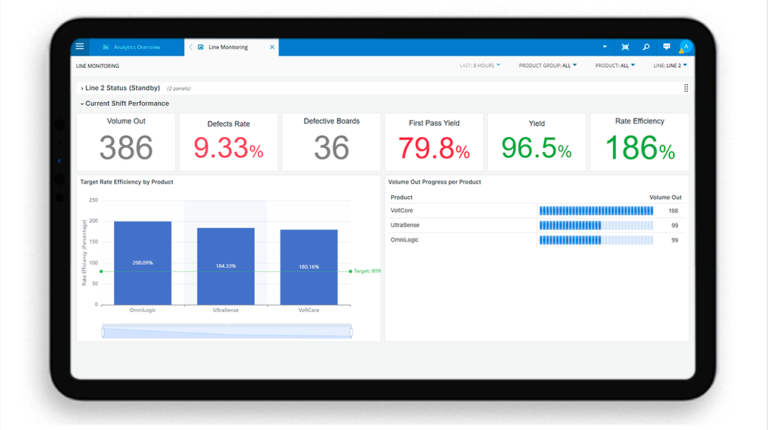
Task: Collapse the Current Shift Performance section
Action: 126,103
